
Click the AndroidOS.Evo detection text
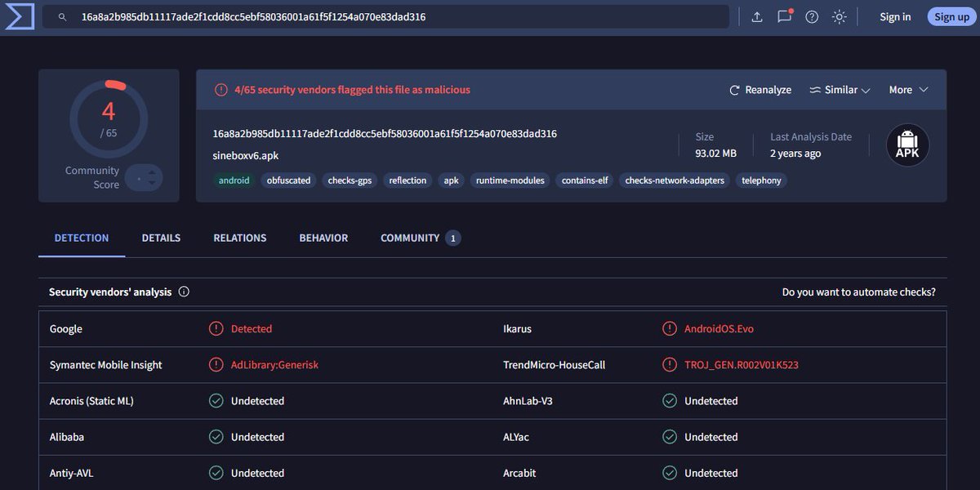pyautogui.click(x=719, y=329)
